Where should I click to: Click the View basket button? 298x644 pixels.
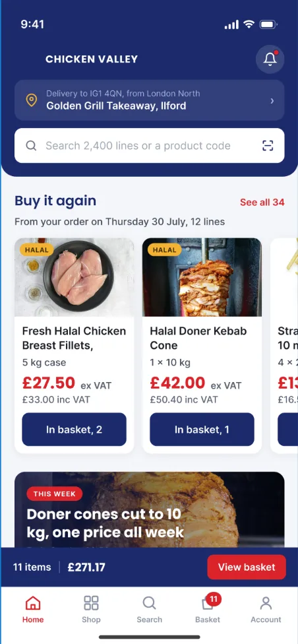pos(247,567)
